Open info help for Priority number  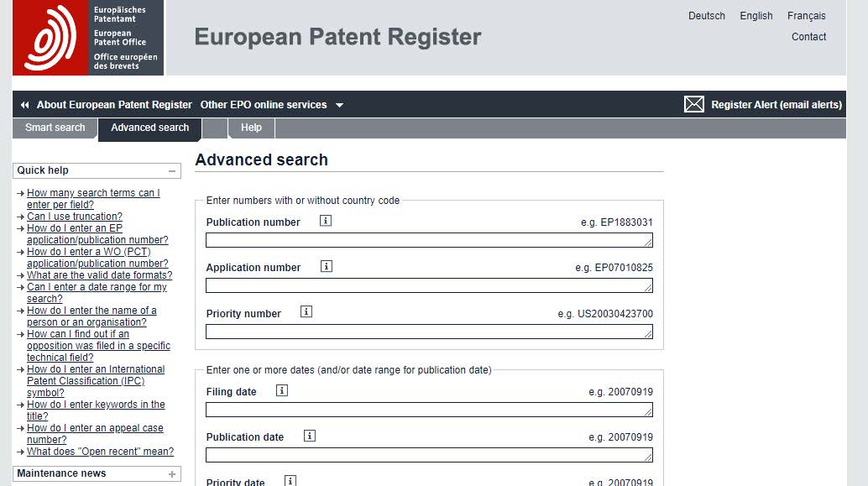306,311
